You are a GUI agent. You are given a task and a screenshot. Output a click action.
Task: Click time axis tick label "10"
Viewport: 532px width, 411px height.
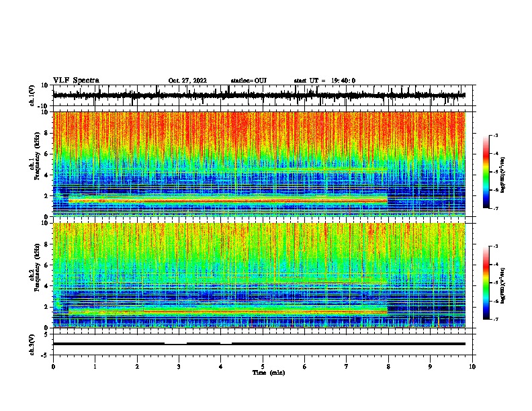pos(472,367)
